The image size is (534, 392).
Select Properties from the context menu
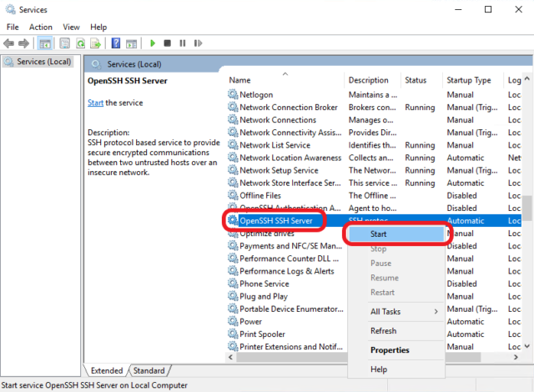click(389, 350)
